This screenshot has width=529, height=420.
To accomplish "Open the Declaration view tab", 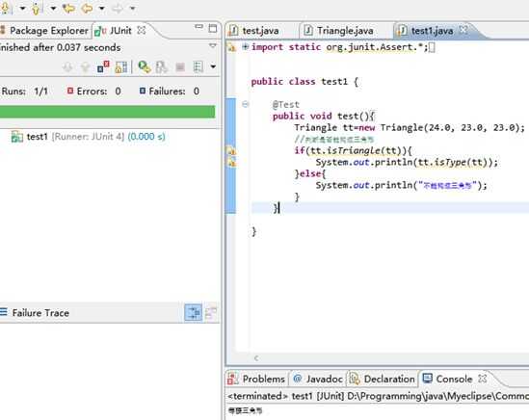I will pos(383,379).
